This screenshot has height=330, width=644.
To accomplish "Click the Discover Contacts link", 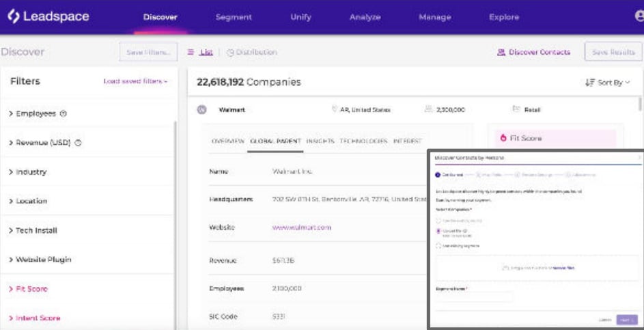I will (534, 52).
